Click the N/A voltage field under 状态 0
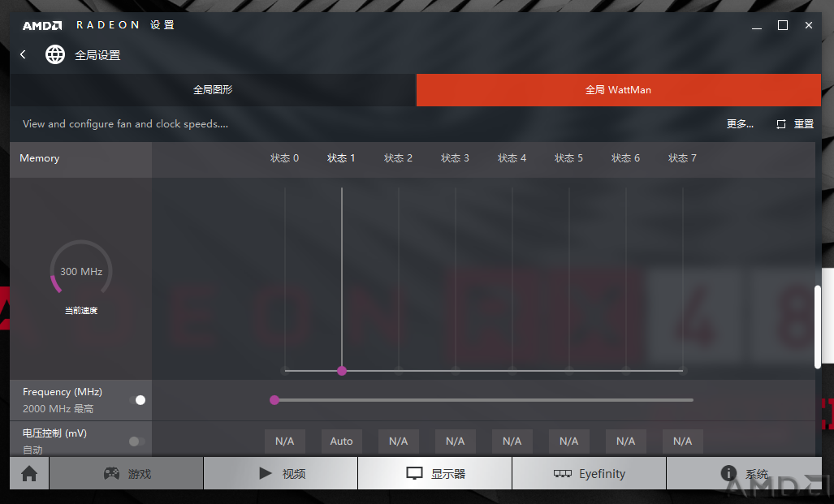The image size is (834, 504). 284,442
